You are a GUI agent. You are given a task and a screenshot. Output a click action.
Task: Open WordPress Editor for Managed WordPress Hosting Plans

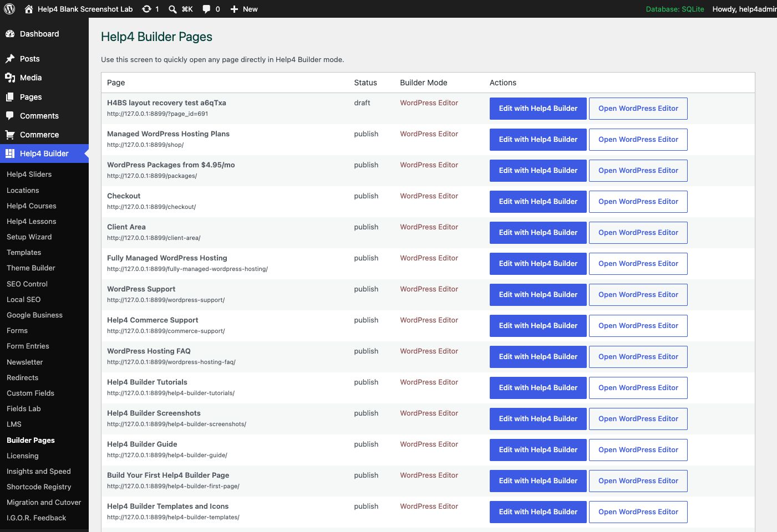pyautogui.click(x=638, y=140)
